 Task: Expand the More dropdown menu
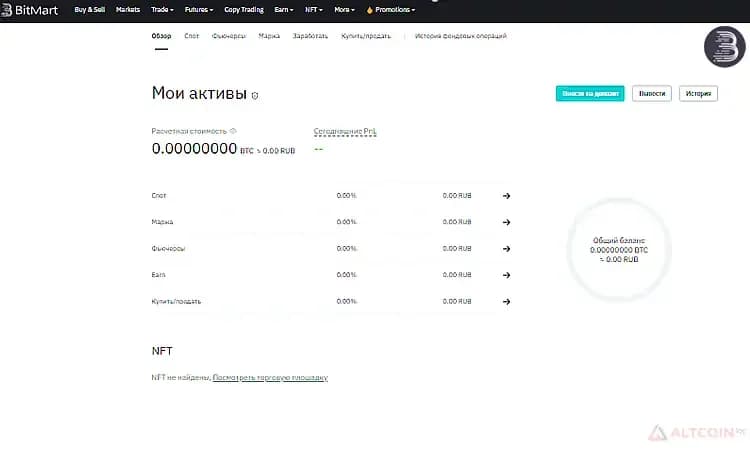[344, 10]
